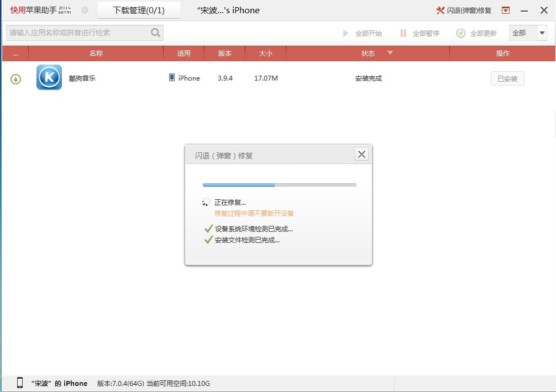Click 设备系统环境检测已完成 line
This screenshot has width=556, height=392.
254,229
